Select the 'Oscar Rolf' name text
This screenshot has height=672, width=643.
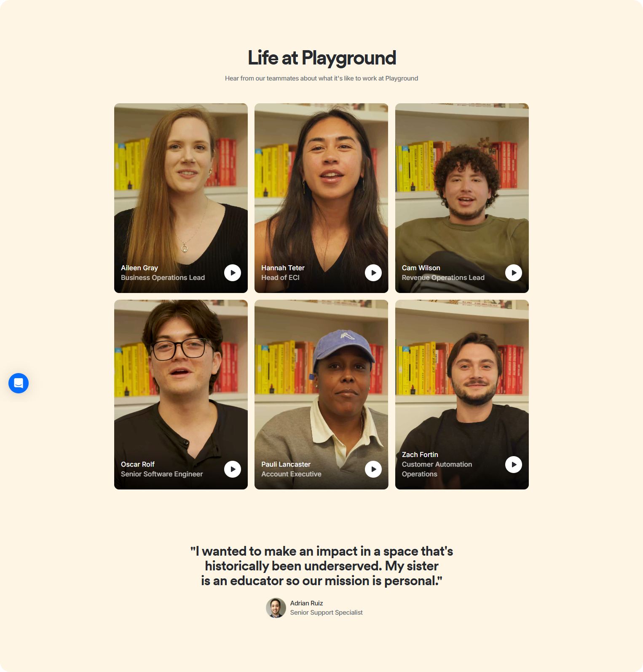pyautogui.click(x=138, y=464)
